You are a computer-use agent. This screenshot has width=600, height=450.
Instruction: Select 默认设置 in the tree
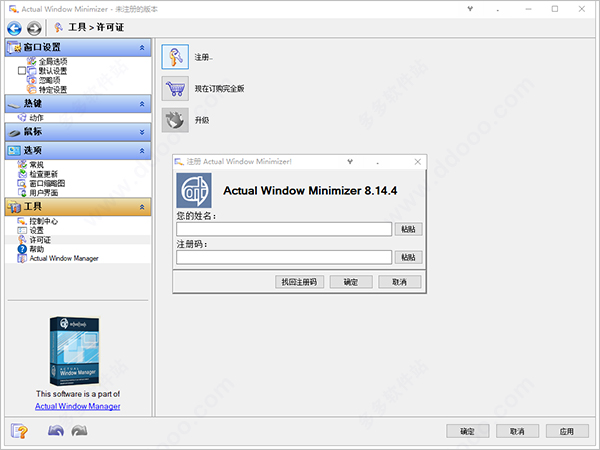(x=53, y=71)
